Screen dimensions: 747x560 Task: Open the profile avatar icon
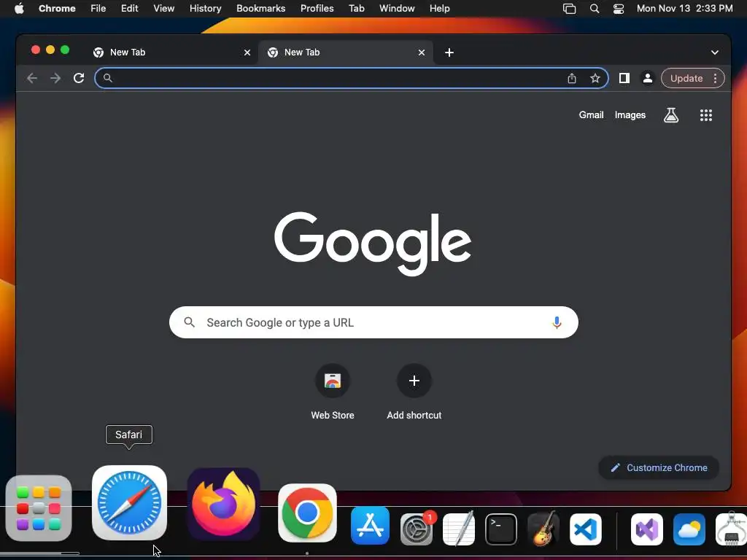click(x=648, y=78)
